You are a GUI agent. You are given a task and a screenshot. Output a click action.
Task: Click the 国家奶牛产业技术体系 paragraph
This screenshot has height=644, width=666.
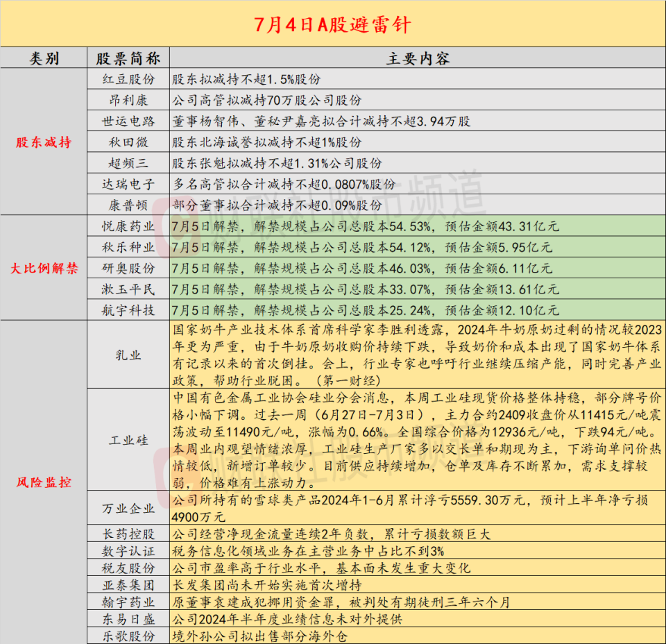click(x=418, y=355)
